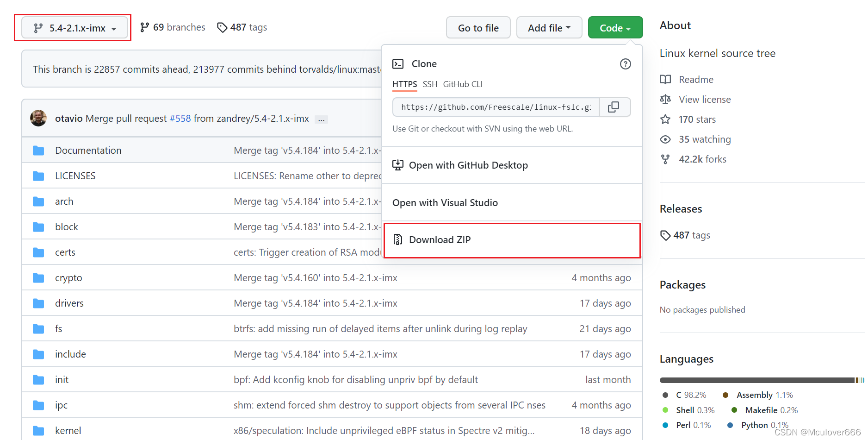Image resolution: width=868 pixels, height=440 pixels.
Task: Select the HTTPS clone tab
Action: click(x=405, y=84)
